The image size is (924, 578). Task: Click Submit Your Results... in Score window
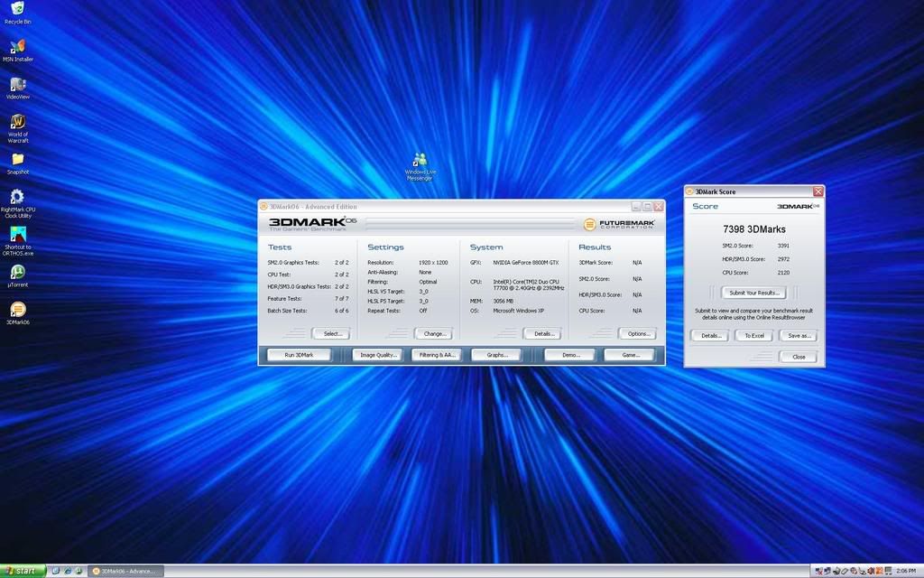(753, 293)
